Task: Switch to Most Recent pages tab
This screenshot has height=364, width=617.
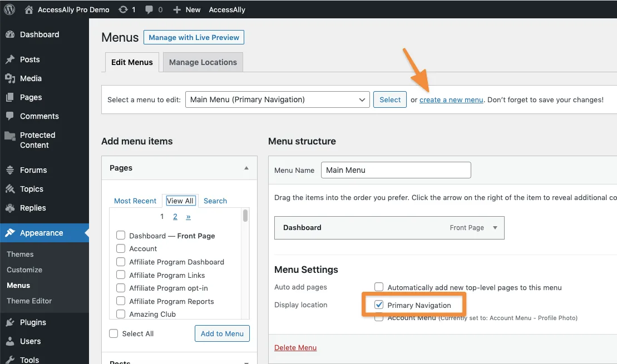Action: 135,201
